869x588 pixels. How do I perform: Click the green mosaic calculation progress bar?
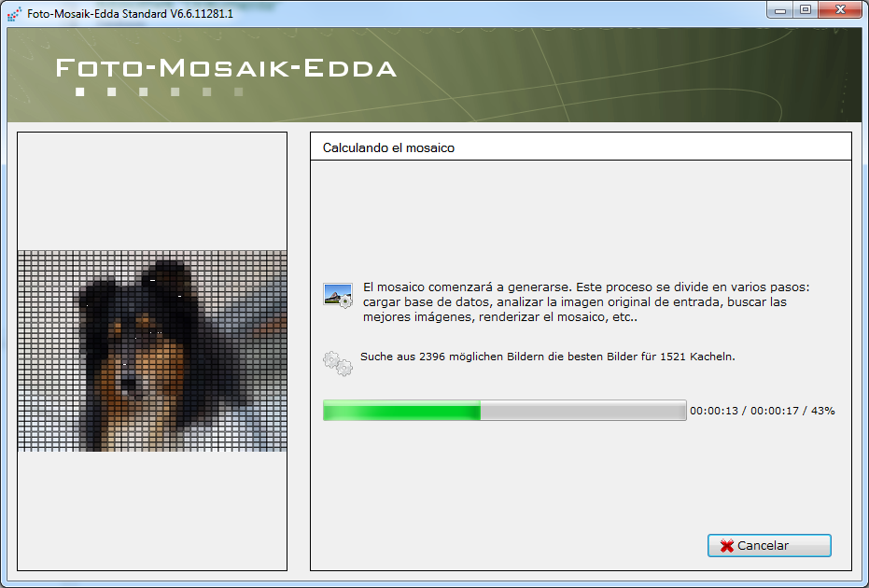(x=504, y=411)
